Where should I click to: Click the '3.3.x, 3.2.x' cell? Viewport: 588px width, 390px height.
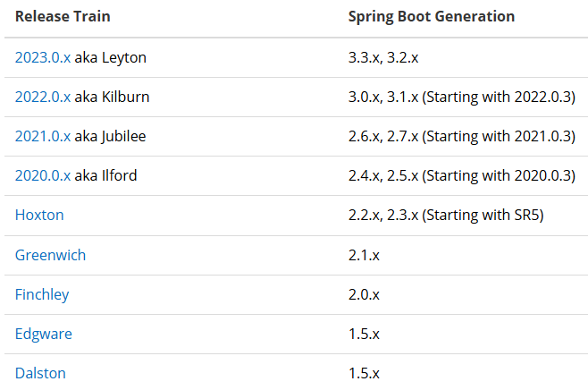[384, 58]
